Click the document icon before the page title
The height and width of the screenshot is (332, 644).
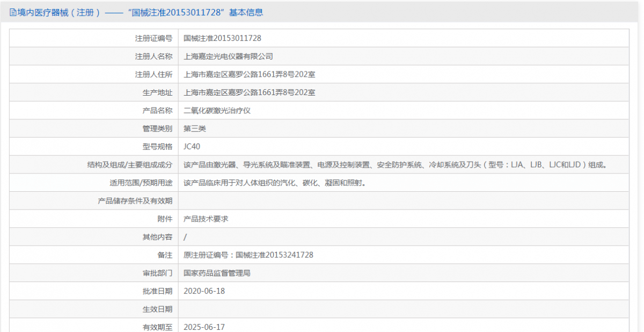13,12
